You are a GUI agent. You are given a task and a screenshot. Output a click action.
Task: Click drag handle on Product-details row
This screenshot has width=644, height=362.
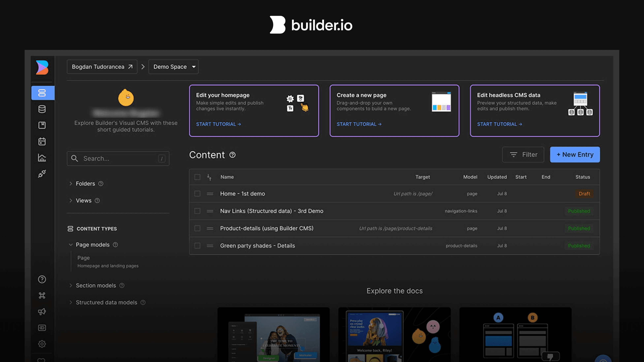(x=210, y=228)
